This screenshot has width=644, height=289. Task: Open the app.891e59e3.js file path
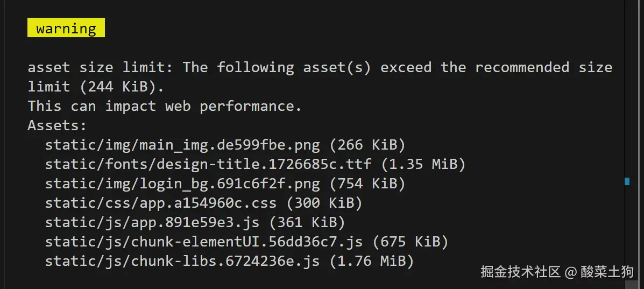tap(152, 222)
